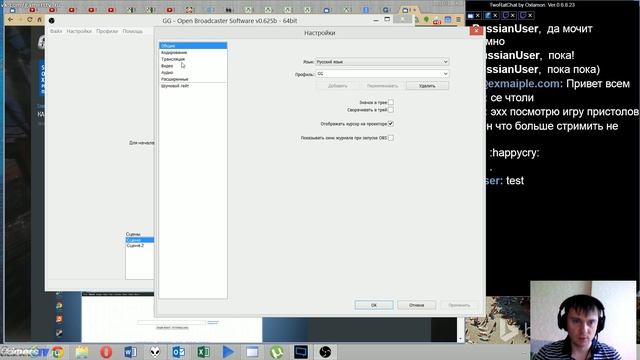Open File Explorer folder icon in taskbar

[x=81, y=352]
